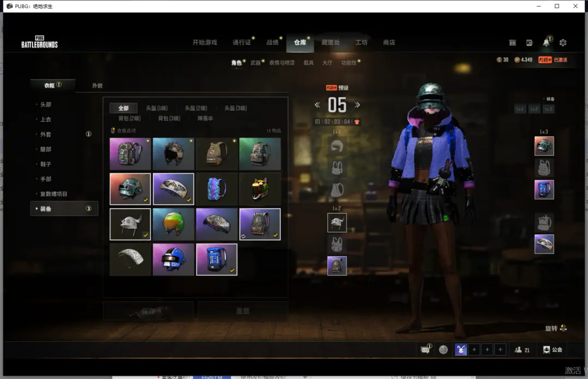Screen dimensions: 588x379
Task: Unequip the checked teal level-3 helmet item
Action: point(130,189)
